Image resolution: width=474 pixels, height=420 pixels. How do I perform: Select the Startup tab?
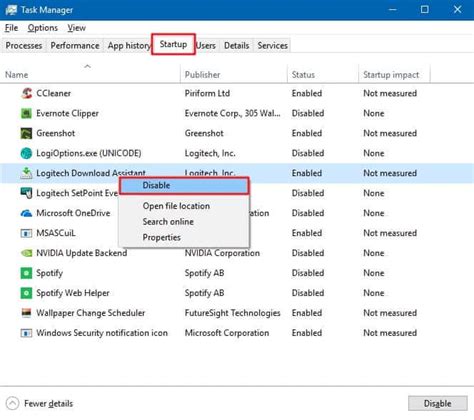pos(173,44)
